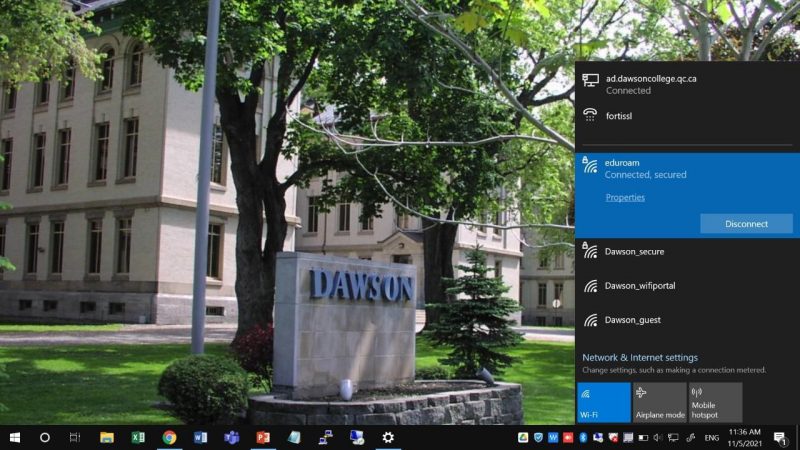The width and height of the screenshot is (800, 450).
Task: Open Google Chrome from taskbar
Action: click(169, 437)
